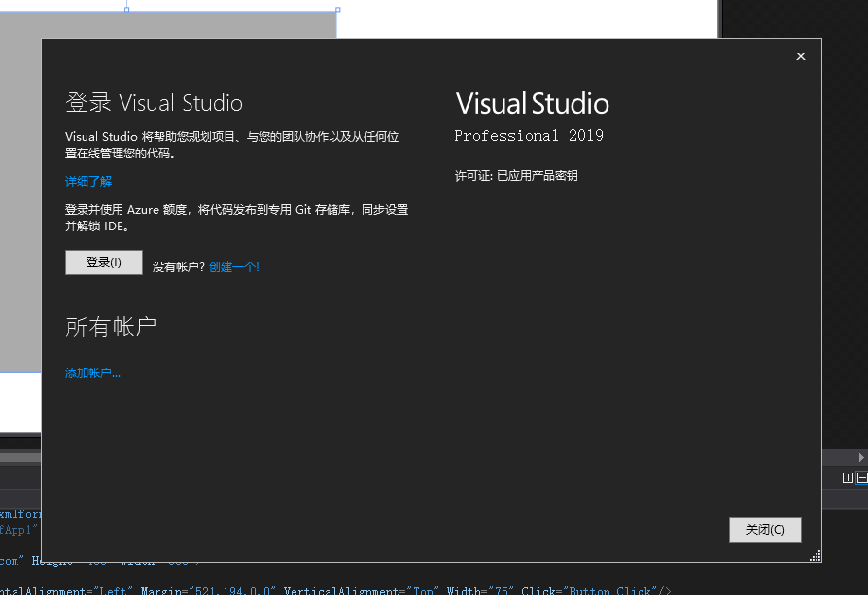
Task: Select the 许可证: 已应用产品密钥 license text
Action: (x=516, y=176)
